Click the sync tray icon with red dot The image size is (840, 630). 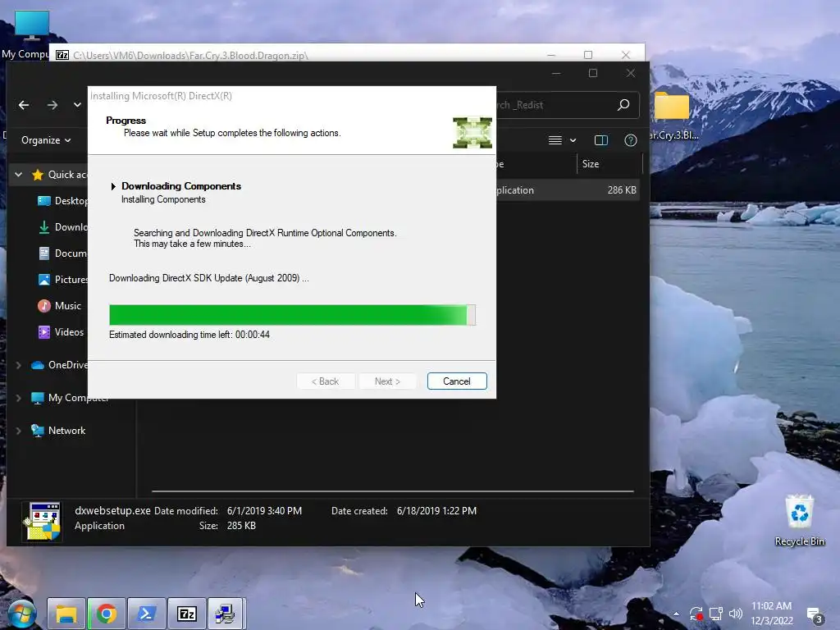pyautogui.click(x=696, y=614)
